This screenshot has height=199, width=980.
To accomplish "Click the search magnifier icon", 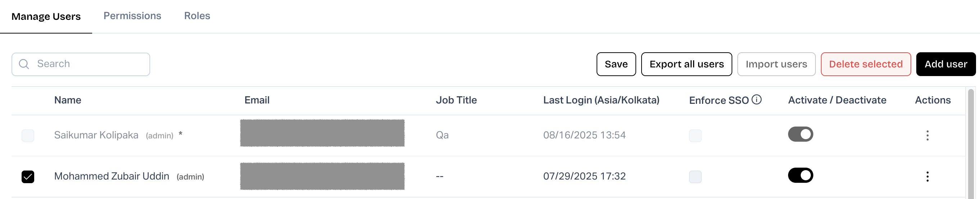I will point(24,64).
